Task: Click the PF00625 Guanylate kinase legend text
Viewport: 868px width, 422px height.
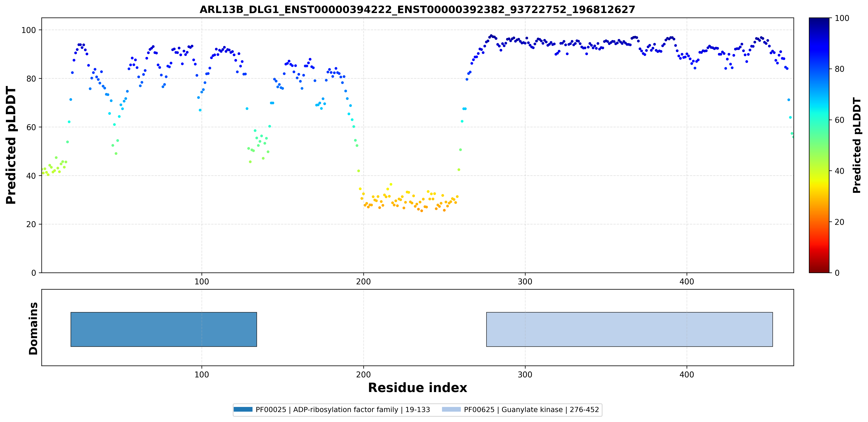Action: coord(531,410)
